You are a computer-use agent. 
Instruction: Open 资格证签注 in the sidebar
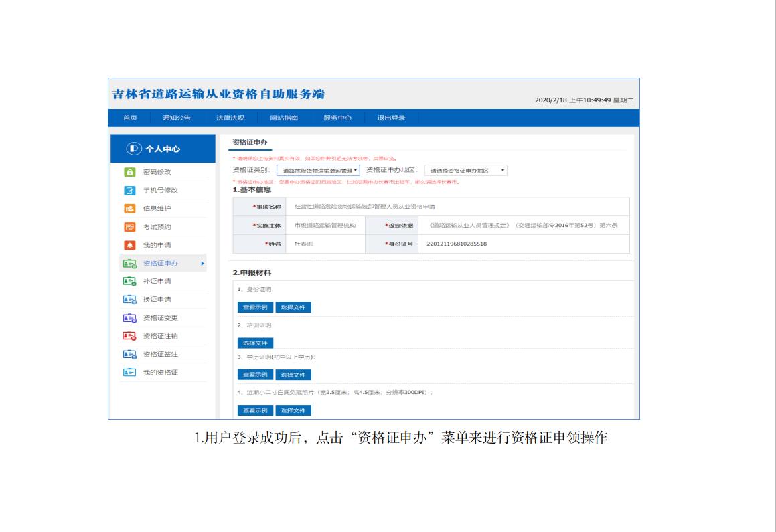pyautogui.click(x=160, y=355)
